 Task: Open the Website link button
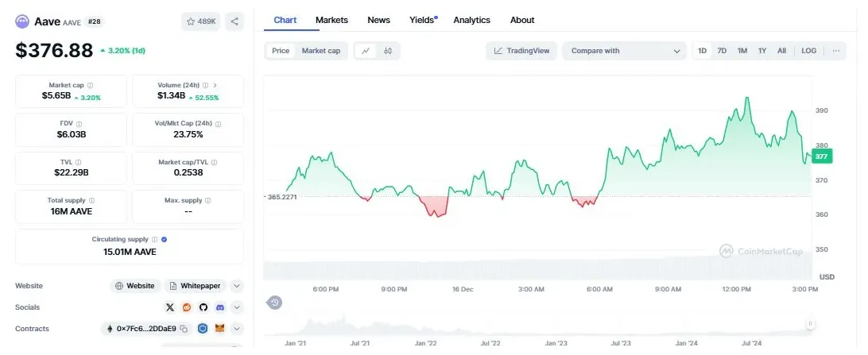point(135,287)
